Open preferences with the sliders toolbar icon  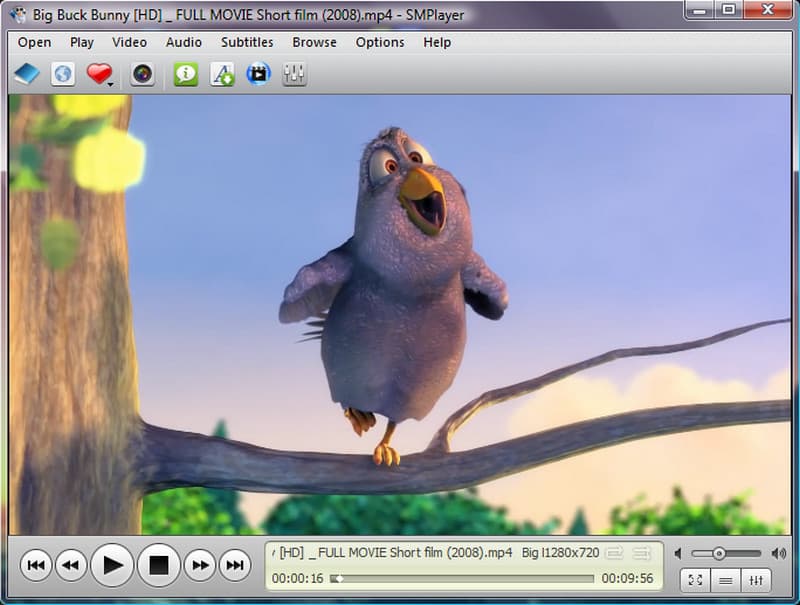pyautogui.click(x=294, y=74)
